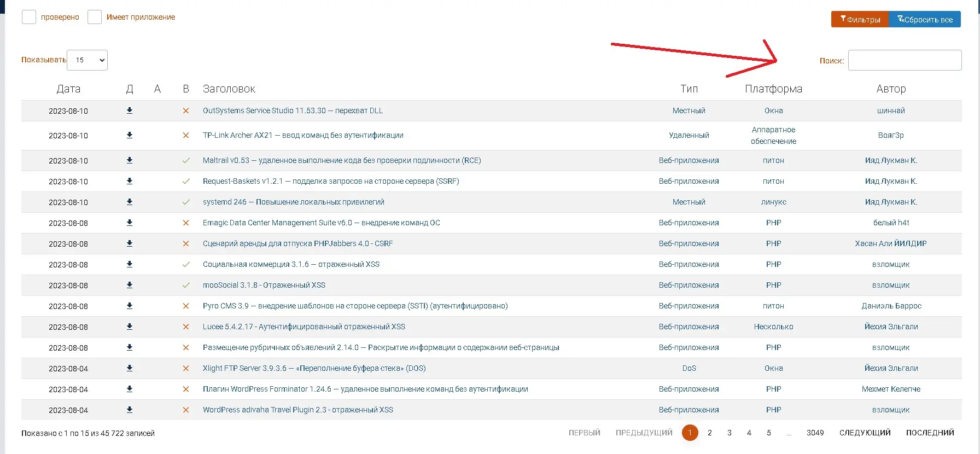Go to pagination page 5
This screenshot has height=454, width=980.
point(769,433)
